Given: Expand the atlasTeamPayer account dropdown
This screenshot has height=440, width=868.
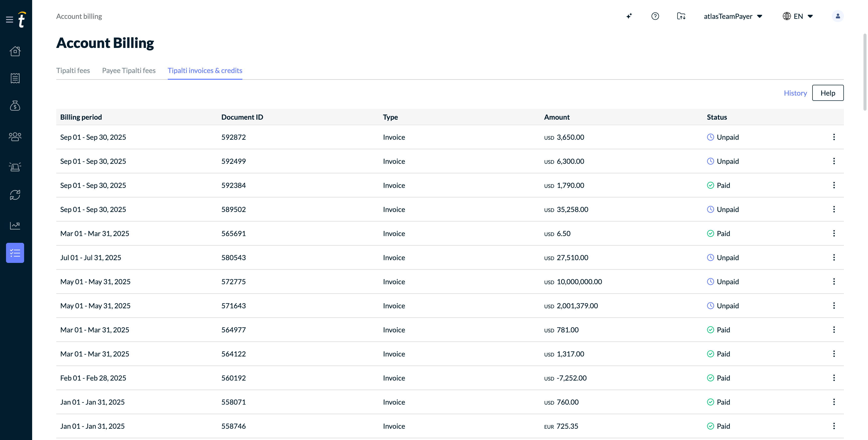Looking at the screenshot, I should pyautogui.click(x=733, y=16).
